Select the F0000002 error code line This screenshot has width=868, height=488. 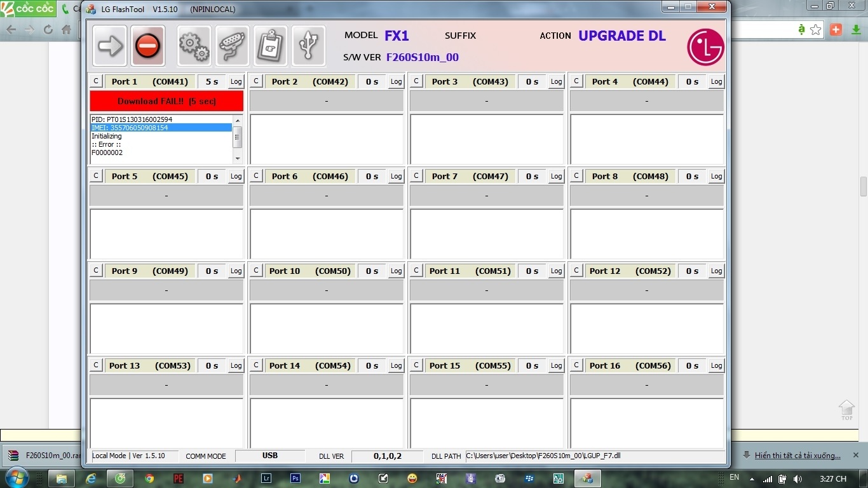(161, 152)
